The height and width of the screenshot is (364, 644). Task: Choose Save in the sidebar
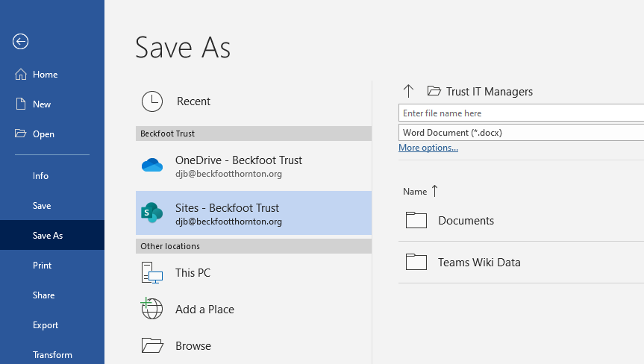[x=52, y=206]
